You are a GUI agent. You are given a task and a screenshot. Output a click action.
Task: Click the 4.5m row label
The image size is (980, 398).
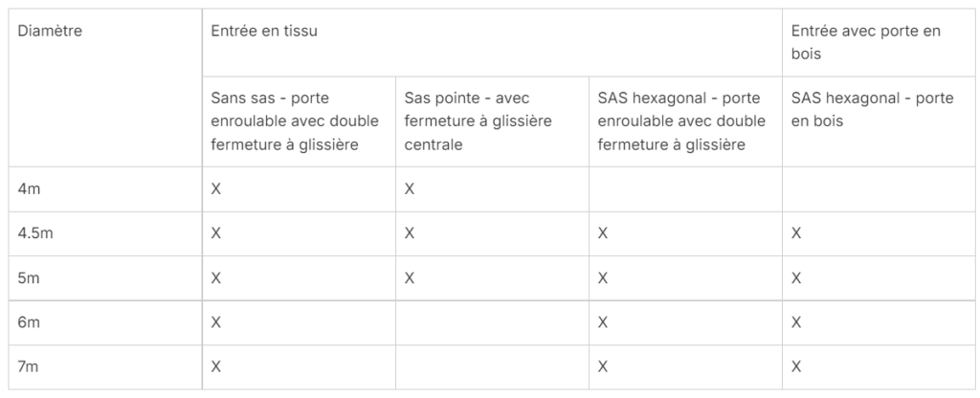(x=34, y=233)
